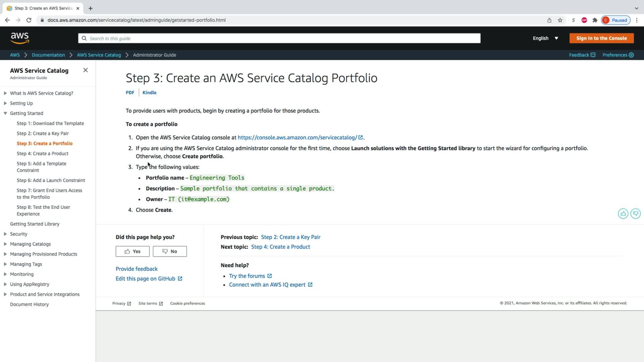Bookmark page with star icon
Screen dimensions: 644x362
click(560, 20)
